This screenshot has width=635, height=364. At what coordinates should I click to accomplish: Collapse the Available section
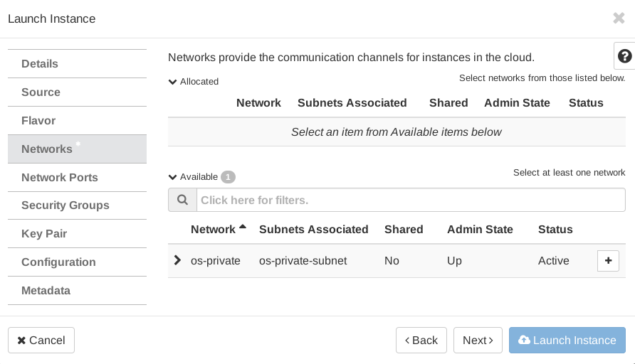[173, 177]
